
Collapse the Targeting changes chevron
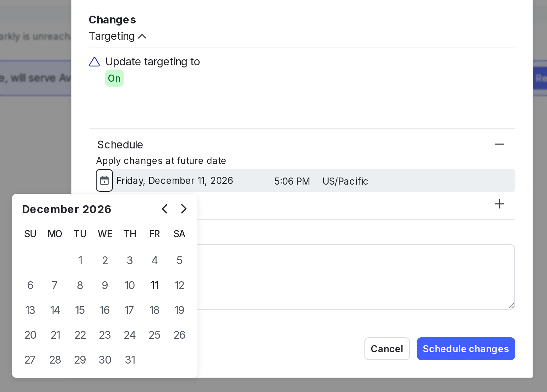pos(142,36)
